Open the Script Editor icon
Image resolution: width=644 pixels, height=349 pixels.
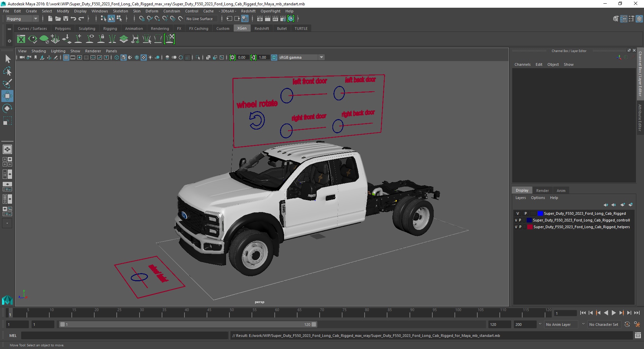(638, 336)
